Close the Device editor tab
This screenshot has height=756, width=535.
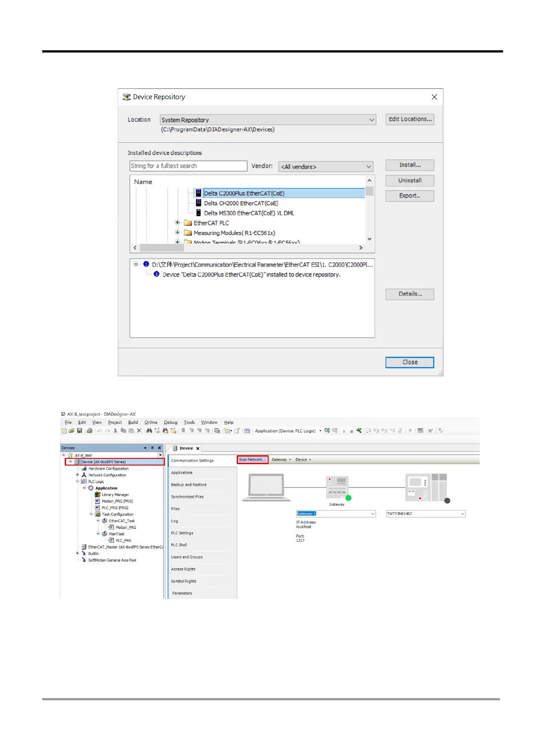point(198,448)
